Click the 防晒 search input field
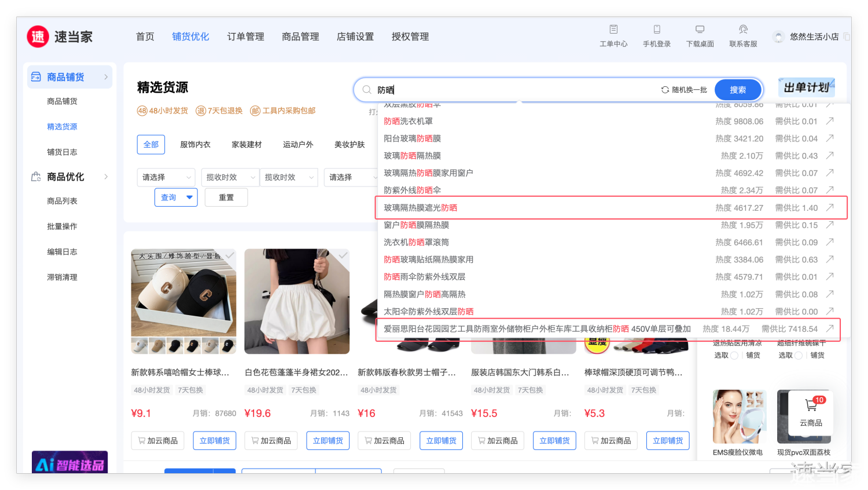 (515, 90)
